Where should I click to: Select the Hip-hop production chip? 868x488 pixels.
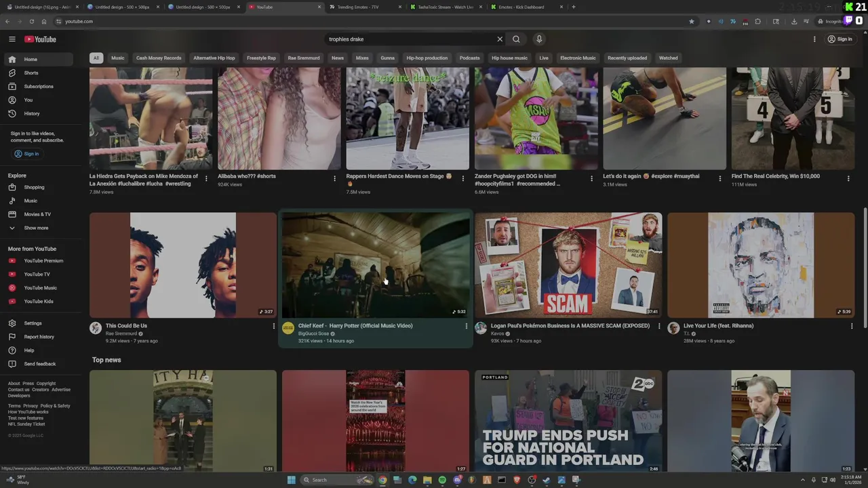(x=427, y=58)
